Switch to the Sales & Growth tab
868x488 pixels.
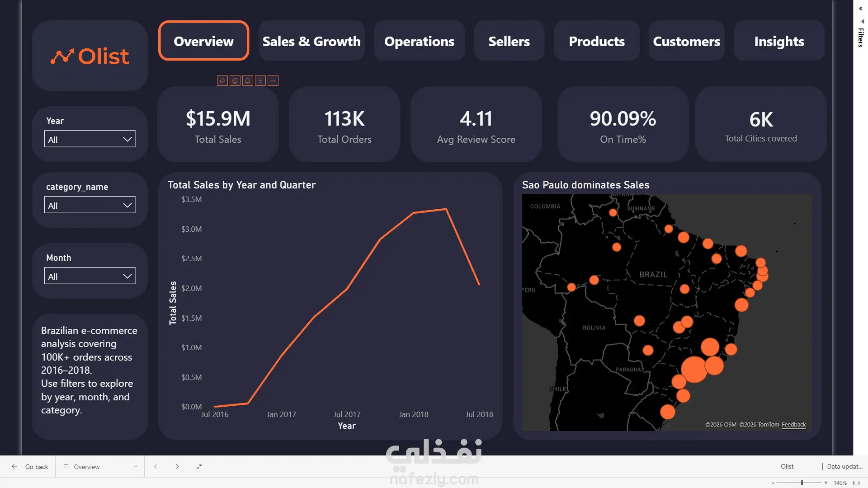311,41
